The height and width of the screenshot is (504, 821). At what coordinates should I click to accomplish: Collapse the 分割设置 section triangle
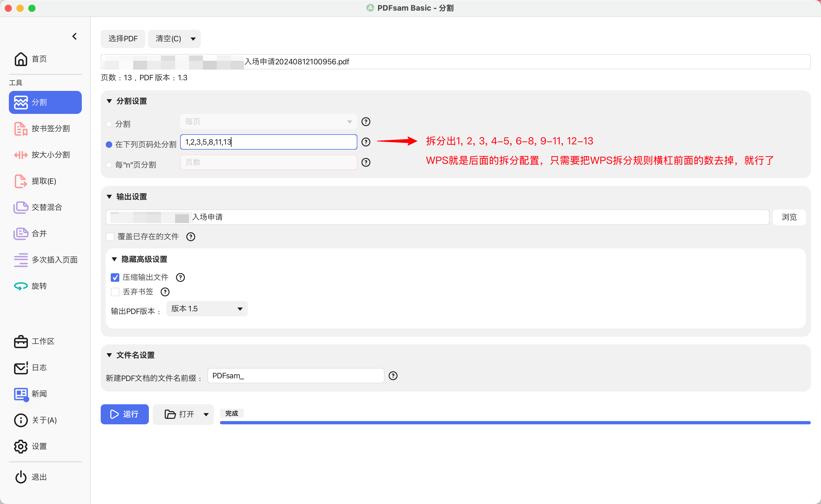coord(109,101)
